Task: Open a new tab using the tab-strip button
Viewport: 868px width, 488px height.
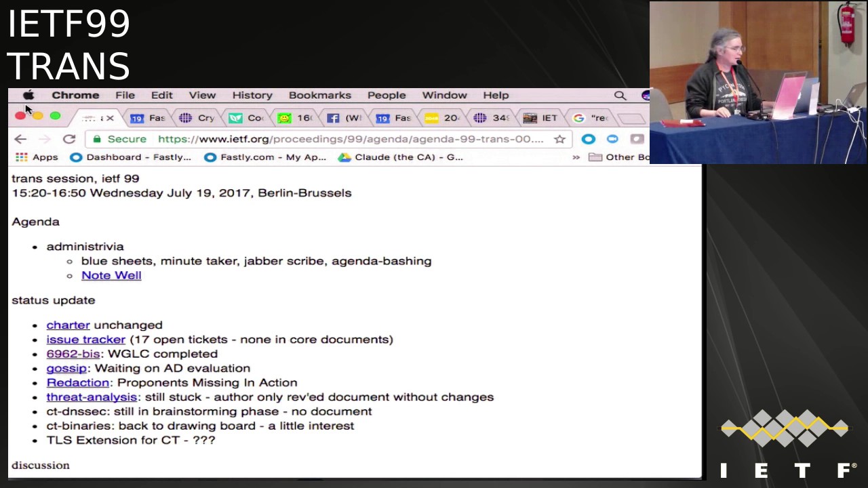Action: (x=632, y=119)
